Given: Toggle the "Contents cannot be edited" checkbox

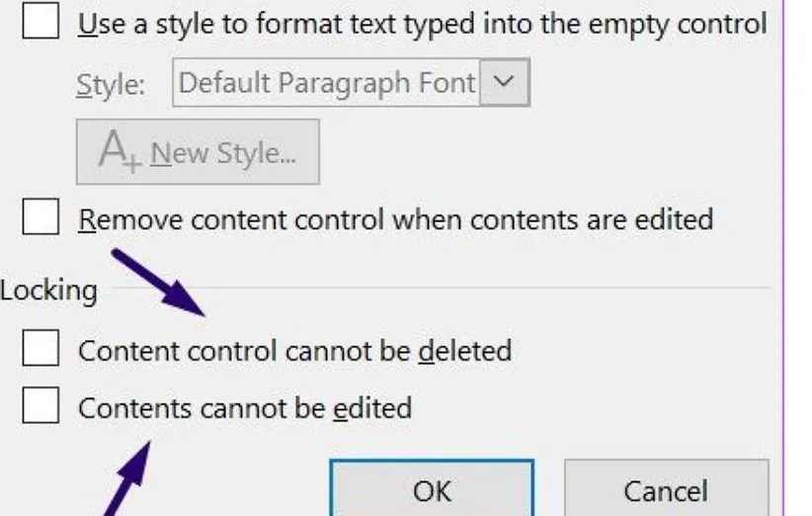Looking at the screenshot, I should click(41, 405).
